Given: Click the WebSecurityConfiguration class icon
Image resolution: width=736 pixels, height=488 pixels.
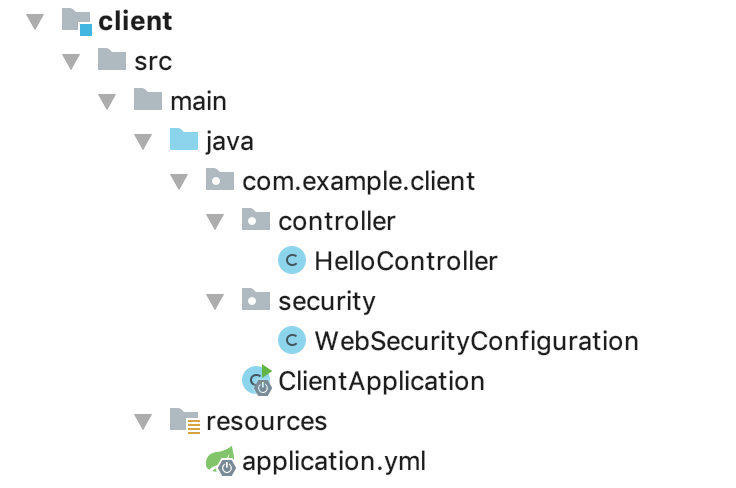Looking at the screenshot, I should (292, 341).
